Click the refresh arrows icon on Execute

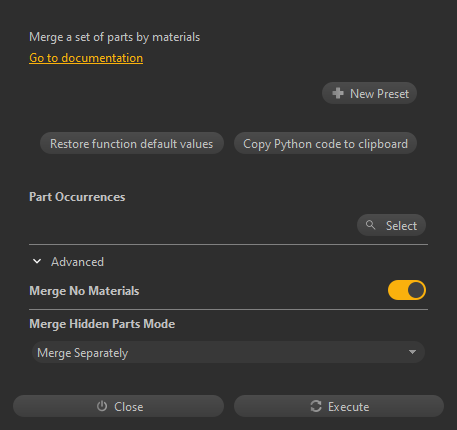[x=316, y=406]
